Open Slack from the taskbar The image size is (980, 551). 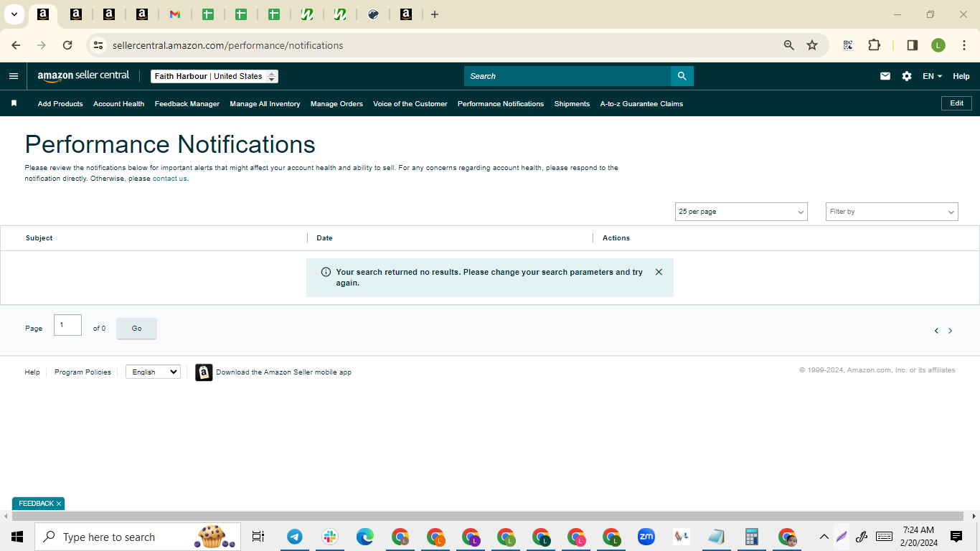(x=330, y=537)
